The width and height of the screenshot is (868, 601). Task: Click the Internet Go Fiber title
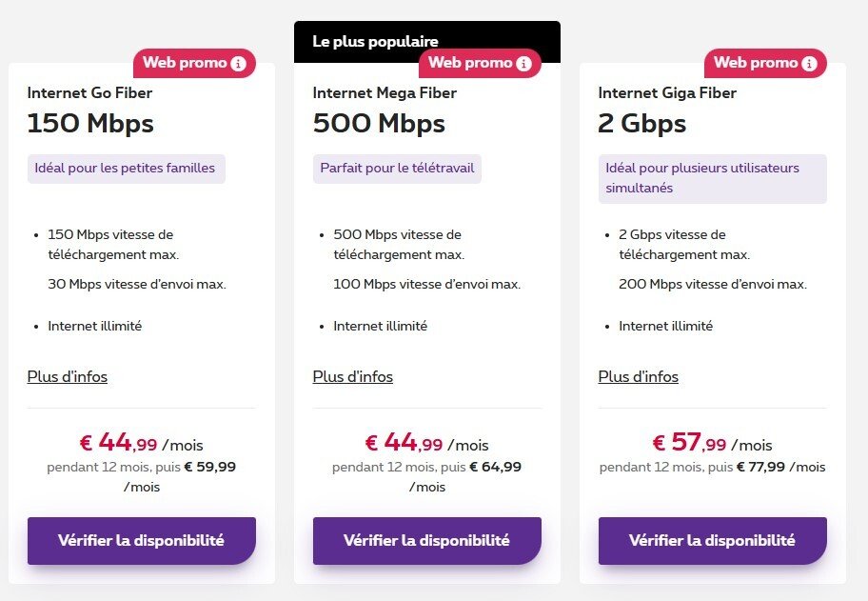pos(89,93)
